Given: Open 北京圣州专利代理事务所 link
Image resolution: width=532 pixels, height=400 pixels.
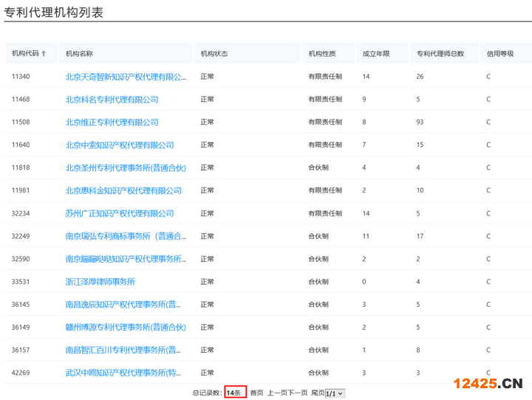Looking at the screenshot, I should coord(126,168).
